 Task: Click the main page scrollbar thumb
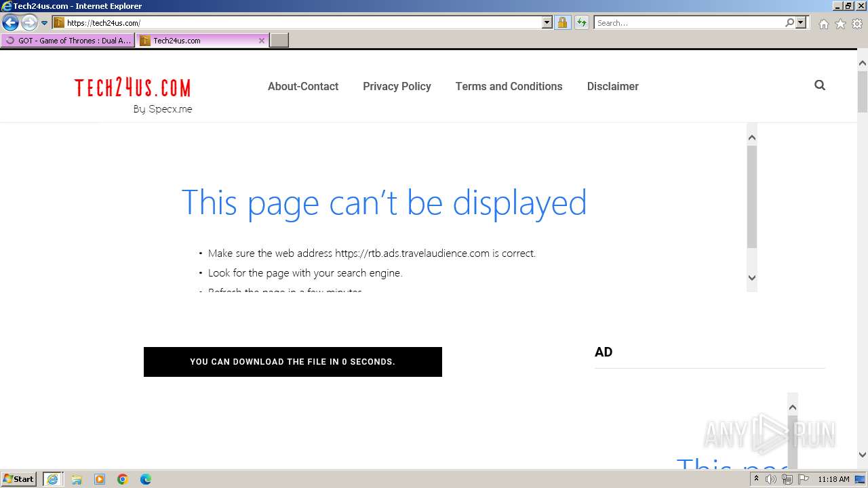coord(863,91)
